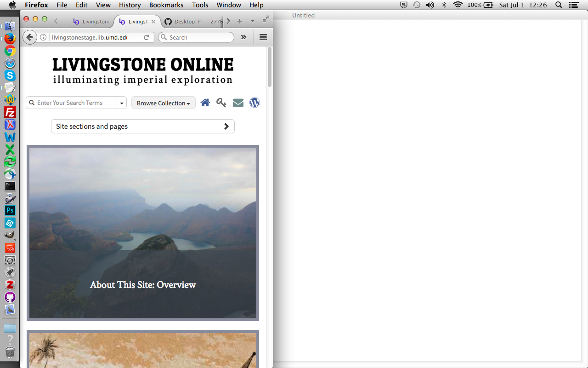The height and width of the screenshot is (368, 588).
Task: Open the Bookmarks menu
Action: [166, 5]
